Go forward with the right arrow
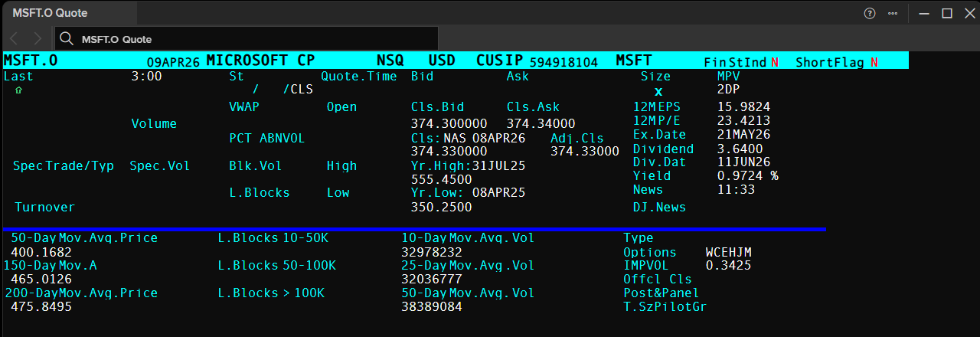The height and width of the screenshot is (337, 980). point(38,38)
